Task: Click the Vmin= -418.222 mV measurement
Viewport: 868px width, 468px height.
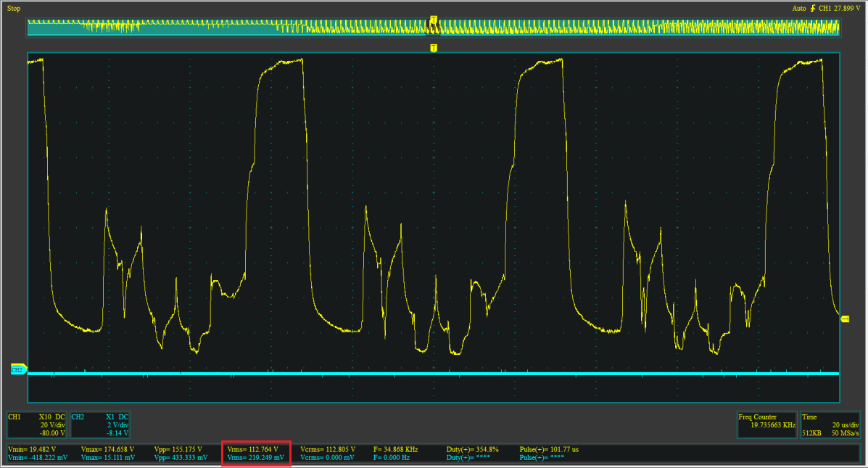Action: [38, 457]
